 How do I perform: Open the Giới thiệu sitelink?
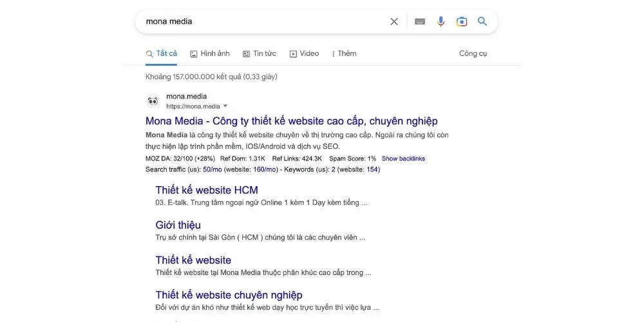(x=178, y=225)
